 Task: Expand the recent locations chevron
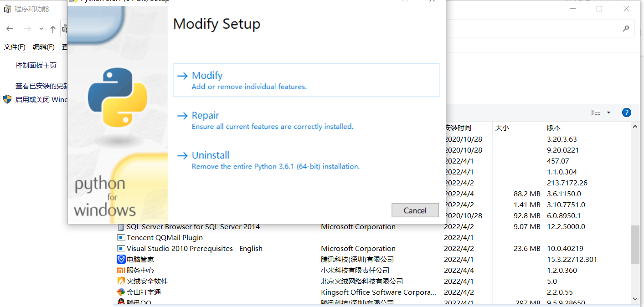click(41, 28)
